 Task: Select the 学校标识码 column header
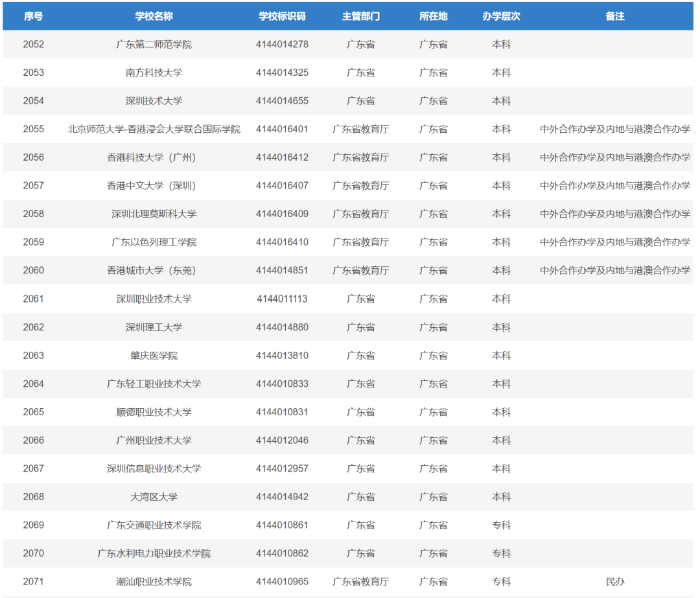pyautogui.click(x=282, y=16)
